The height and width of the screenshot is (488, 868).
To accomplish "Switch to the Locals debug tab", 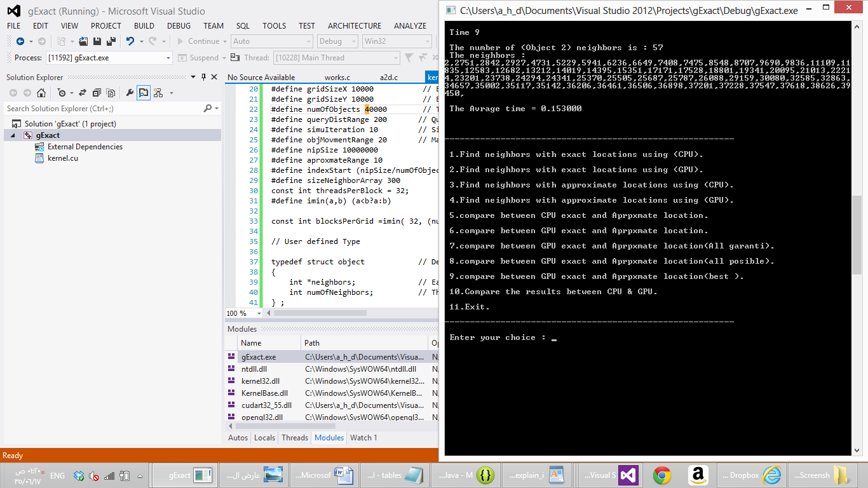I will [265, 438].
